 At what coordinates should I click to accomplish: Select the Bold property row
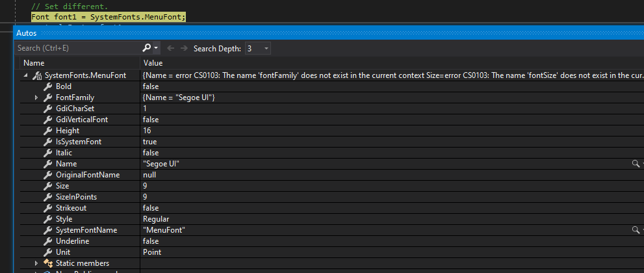point(332,86)
